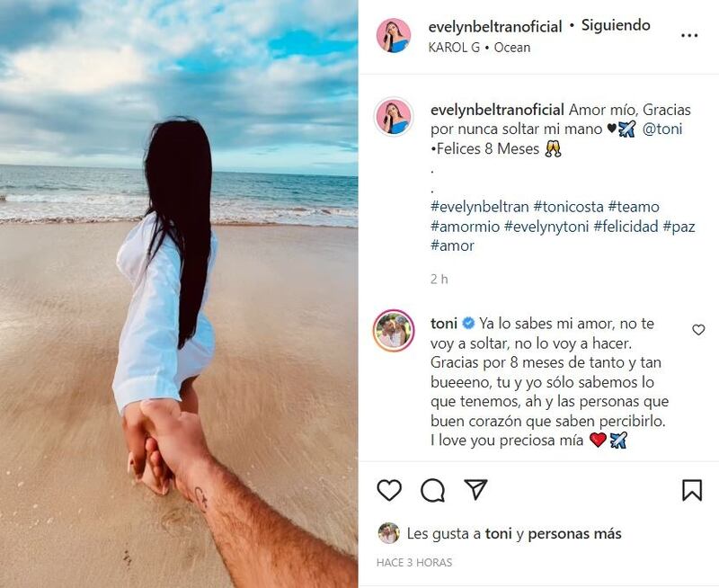
Task: Open evelynbeltranoficial username in header
Action: [495, 27]
